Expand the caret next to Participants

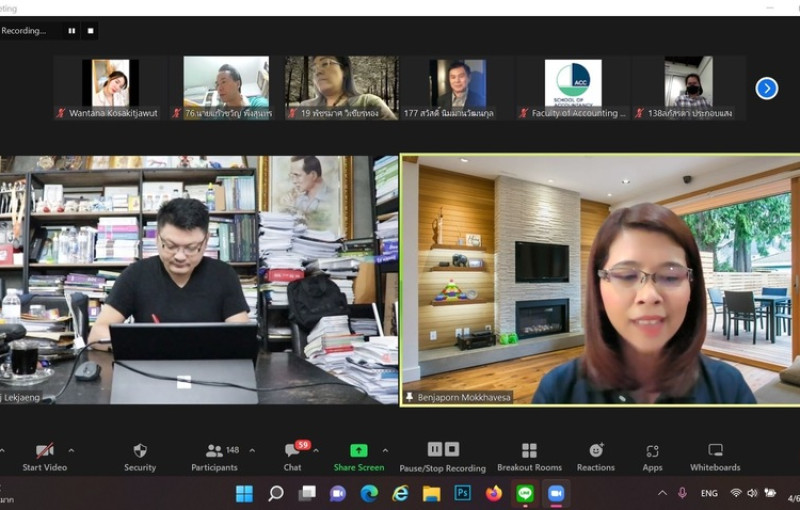click(252, 450)
